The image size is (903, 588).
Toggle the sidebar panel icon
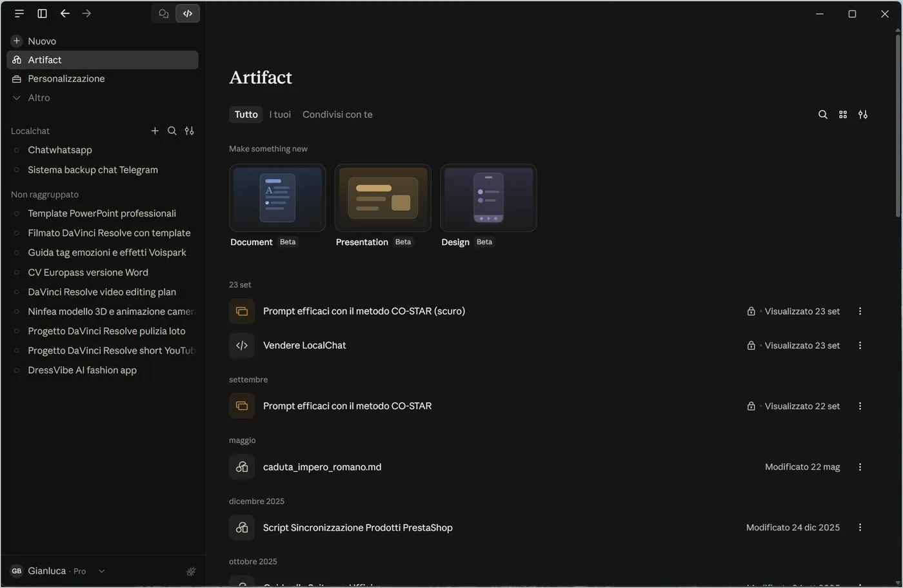click(x=42, y=14)
